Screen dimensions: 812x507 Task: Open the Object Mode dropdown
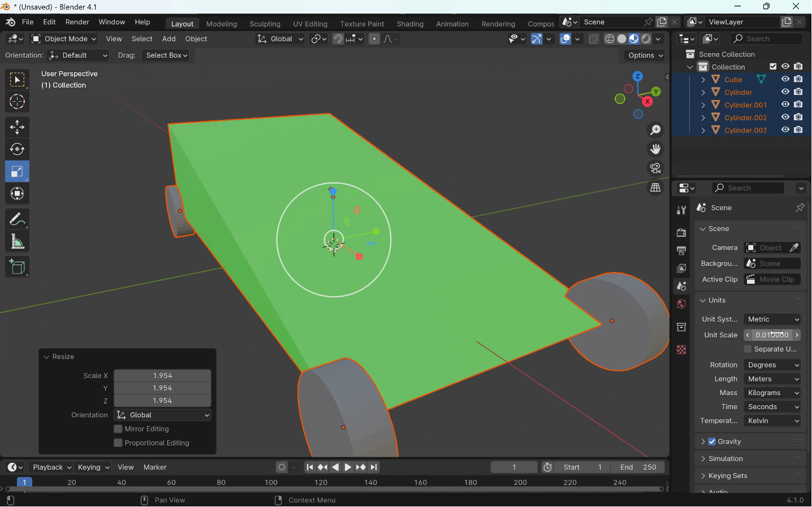click(x=64, y=39)
